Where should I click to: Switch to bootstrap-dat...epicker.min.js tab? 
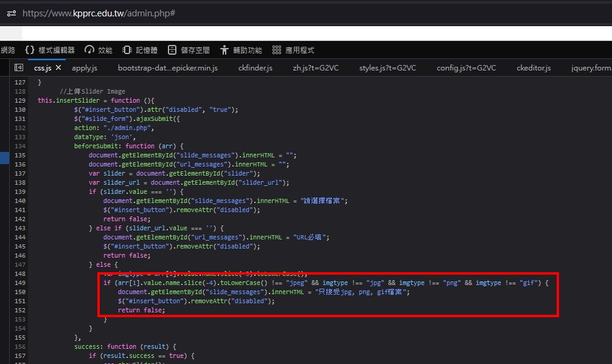(x=168, y=68)
